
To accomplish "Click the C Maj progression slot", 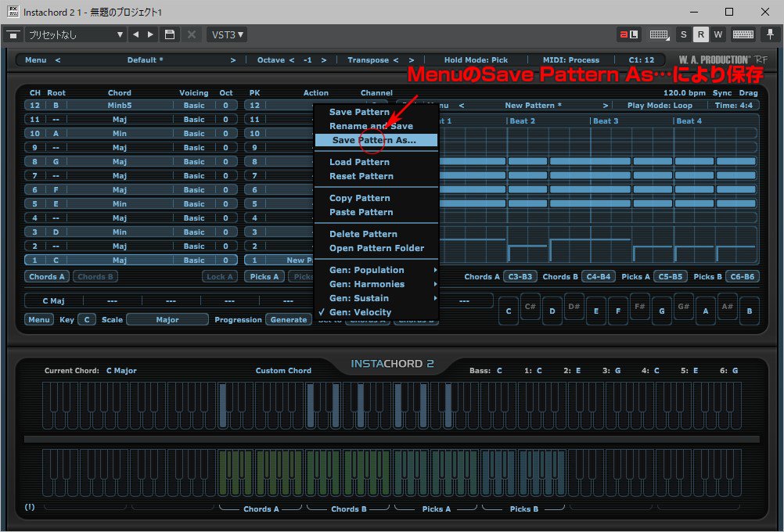I will click(53, 301).
